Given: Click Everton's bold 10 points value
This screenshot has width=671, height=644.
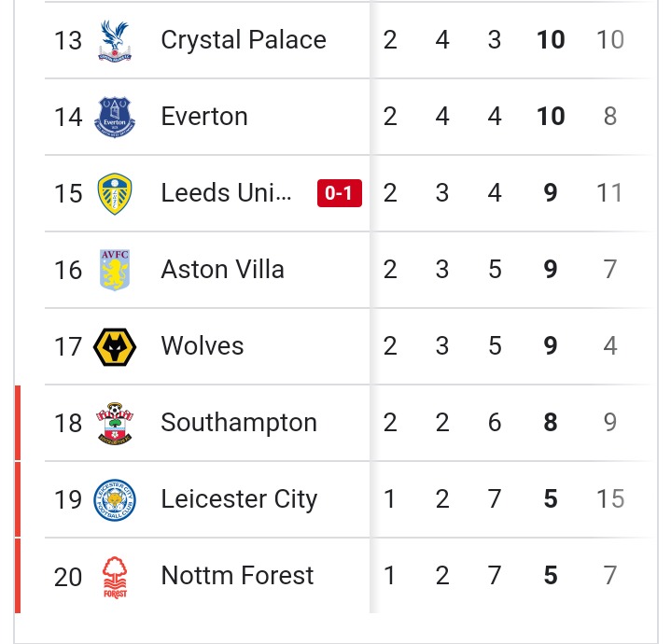Looking at the screenshot, I should (x=551, y=117).
